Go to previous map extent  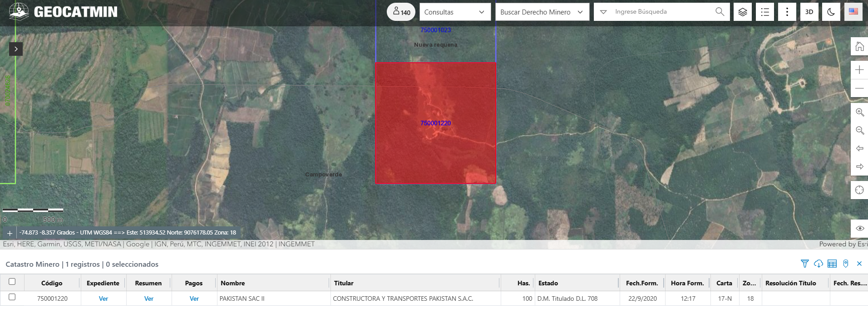[x=859, y=148]
